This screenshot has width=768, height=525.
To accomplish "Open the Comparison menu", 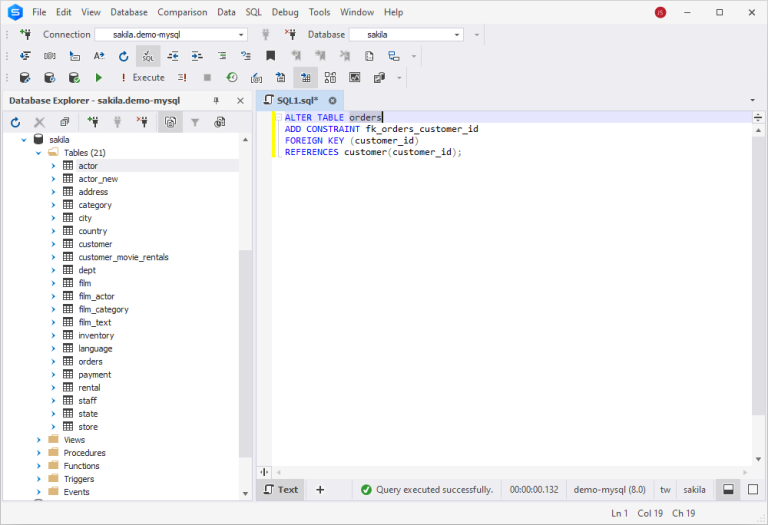I will [182, 12].
